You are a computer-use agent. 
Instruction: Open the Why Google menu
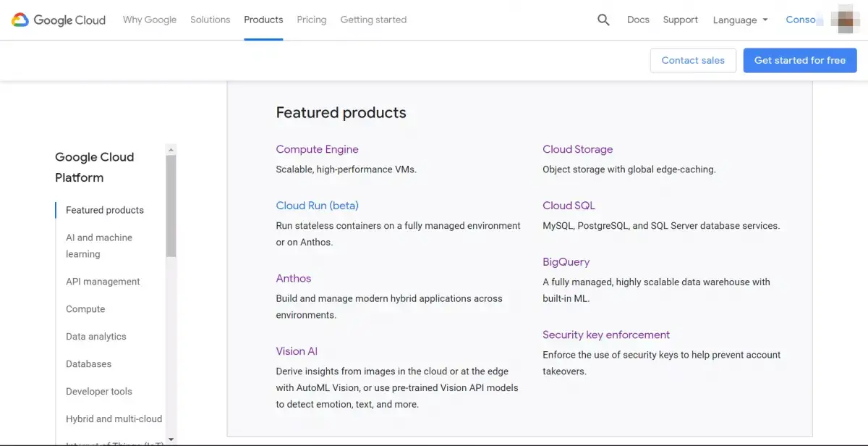click(150, 20)
